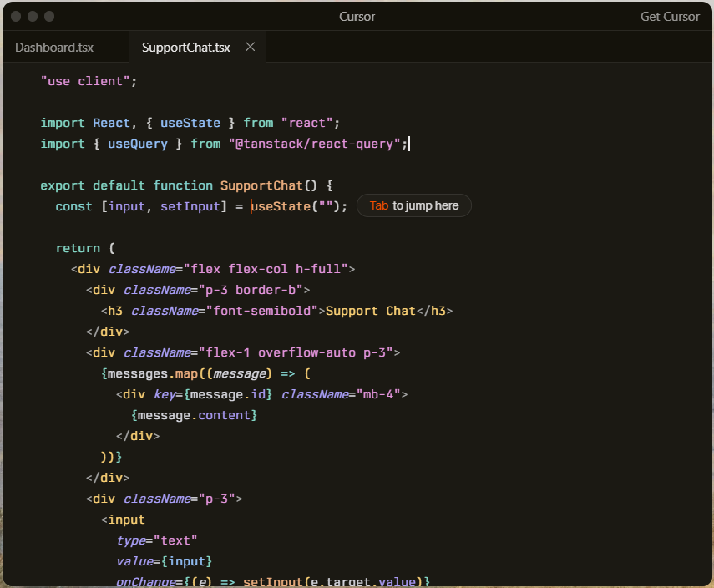Click the useState call in the code

pyautogui.click(x=281, y=206)
